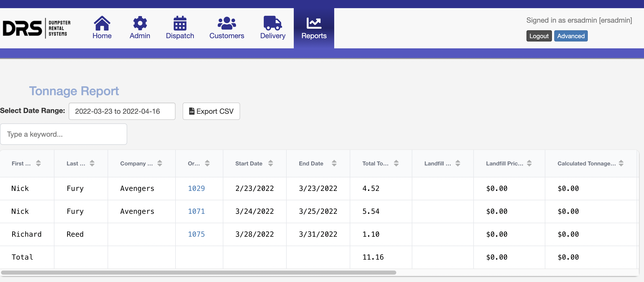Click the Advanced button
644x282 pixels.
(571, 36)
